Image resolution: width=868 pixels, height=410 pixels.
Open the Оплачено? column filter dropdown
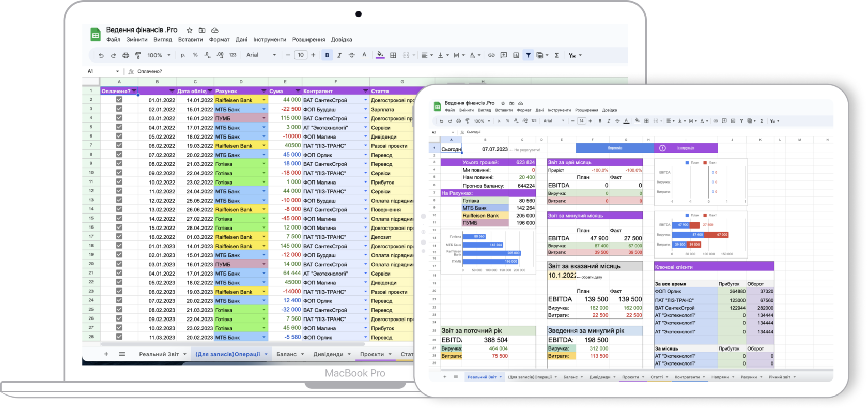pos(134,91)
